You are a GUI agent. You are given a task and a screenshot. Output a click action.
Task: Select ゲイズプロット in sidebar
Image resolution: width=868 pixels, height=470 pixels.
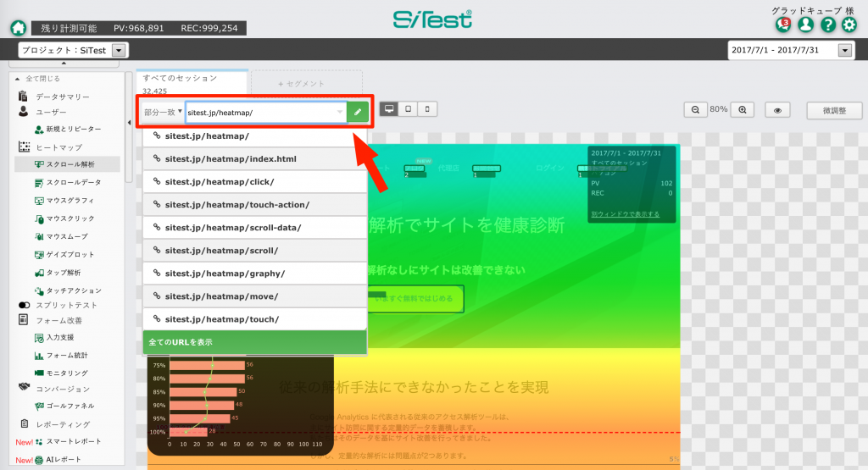(x=64, y=254)
